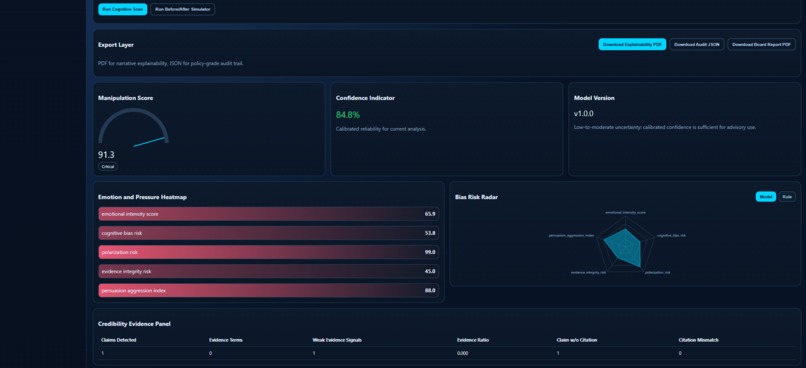
Task: Click the emotional intensity score bar
Action: 268,214
